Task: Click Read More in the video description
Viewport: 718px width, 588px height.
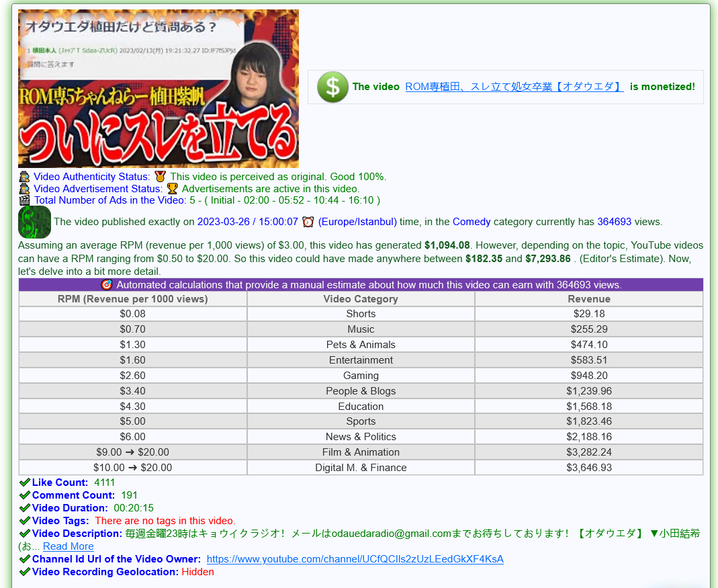Action: point(69,546)
